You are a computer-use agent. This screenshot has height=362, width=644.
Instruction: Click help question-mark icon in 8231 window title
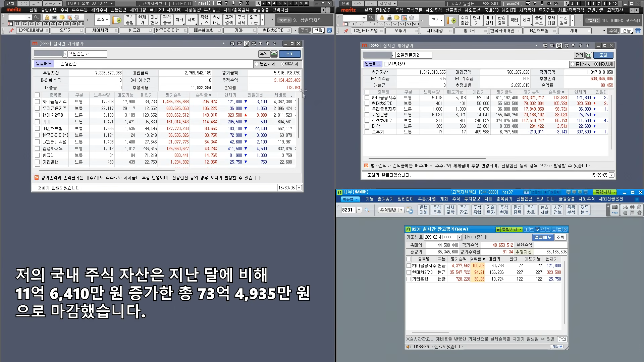click(548, 229)
